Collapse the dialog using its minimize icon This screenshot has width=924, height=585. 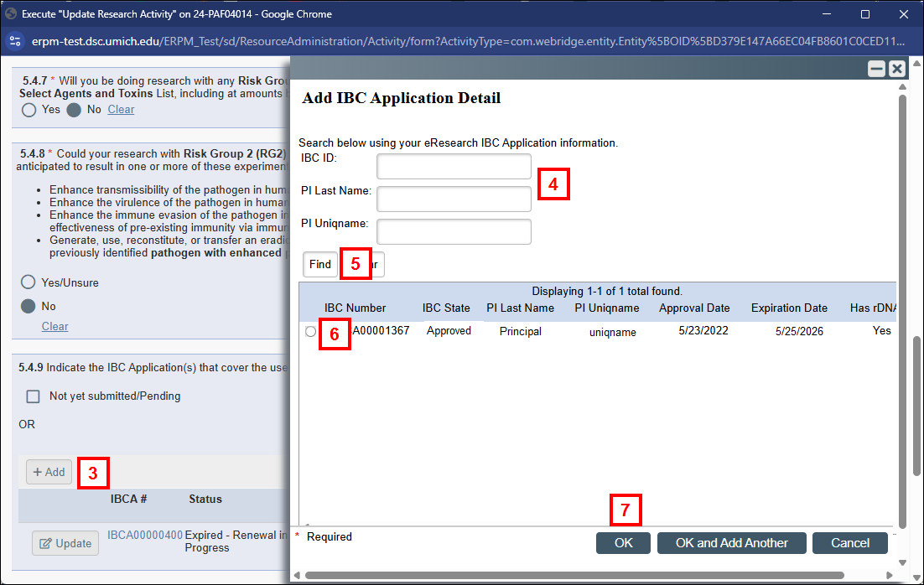click(875, 69)
